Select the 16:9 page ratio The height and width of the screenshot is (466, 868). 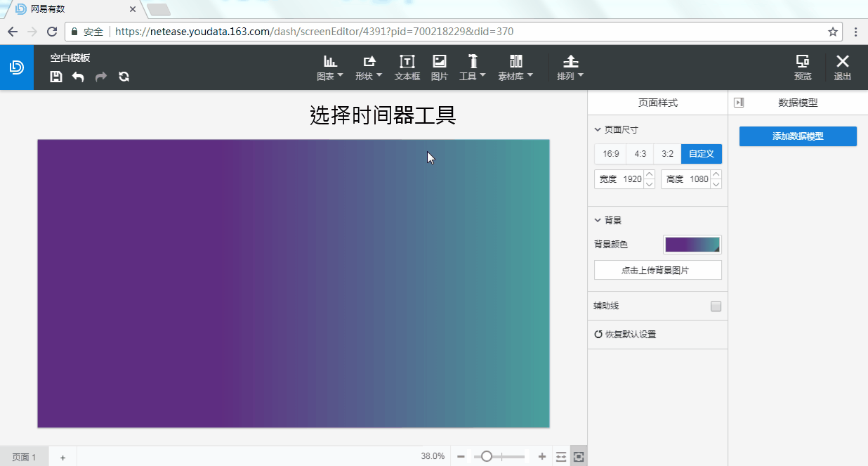click(x=610, y=154)
